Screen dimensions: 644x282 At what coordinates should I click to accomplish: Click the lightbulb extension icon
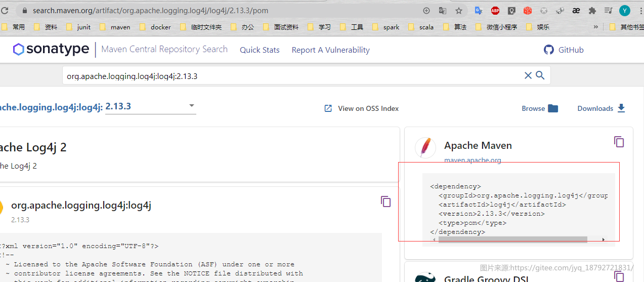511,10
